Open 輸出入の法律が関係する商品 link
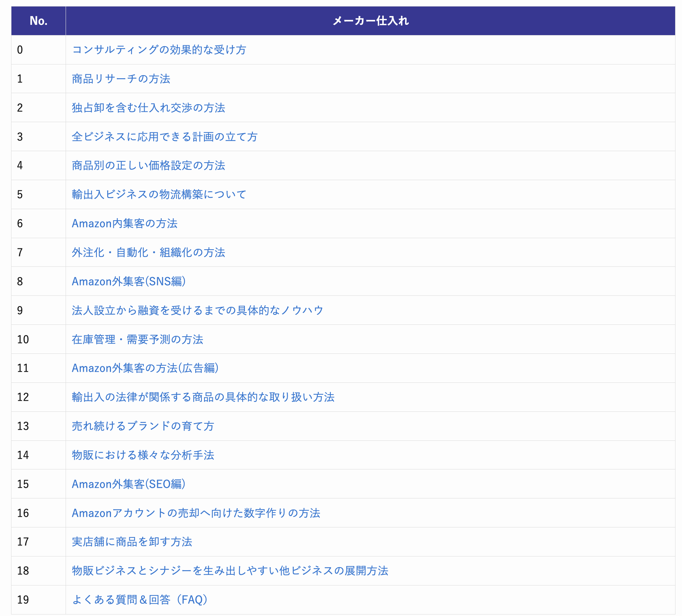 point(203,397)
